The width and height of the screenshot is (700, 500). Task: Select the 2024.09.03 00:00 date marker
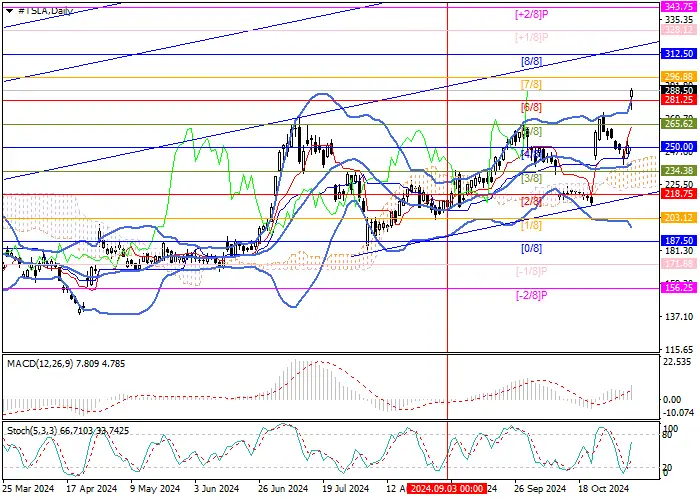coord(447,488)
